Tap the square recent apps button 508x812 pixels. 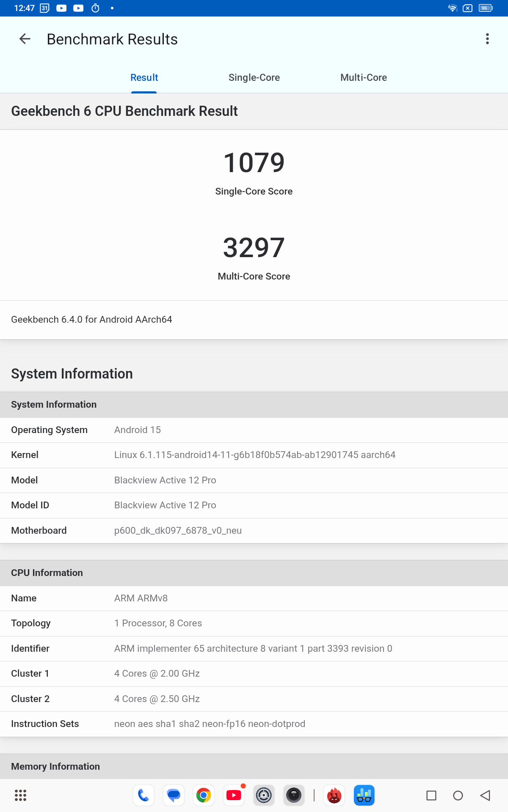point(431,796)
